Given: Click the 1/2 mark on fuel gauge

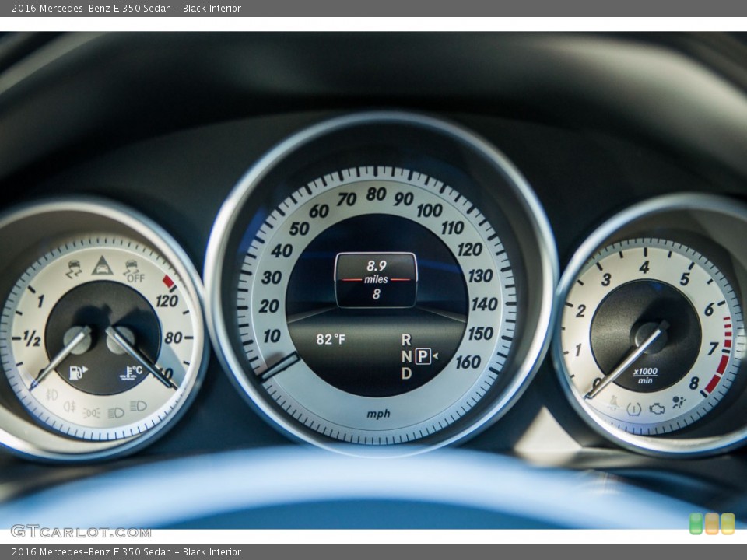Looking at the screenshot, I should (31, 339).
